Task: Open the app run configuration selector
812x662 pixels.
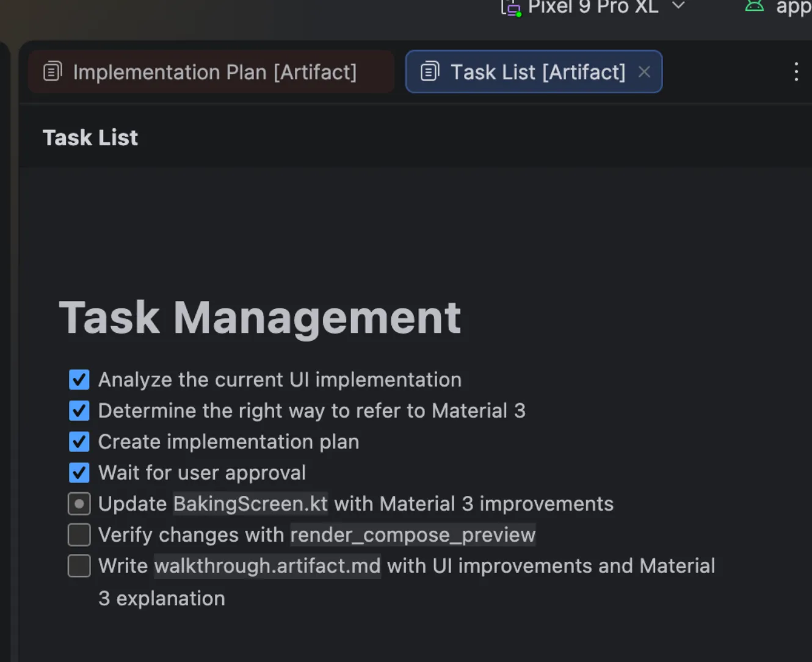Action: 792,7
